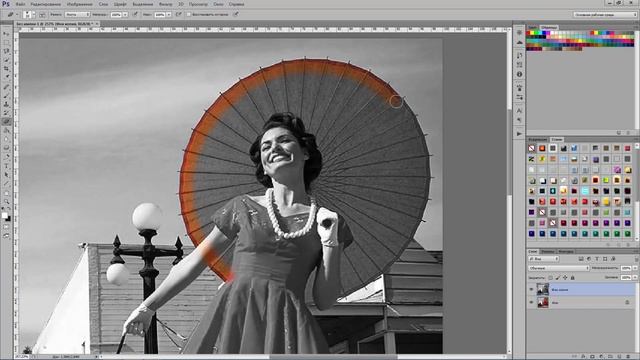Viewport: 640px width, 360px height.
Task: Toggle Lock position icon
Action: (x=565, y=278)
